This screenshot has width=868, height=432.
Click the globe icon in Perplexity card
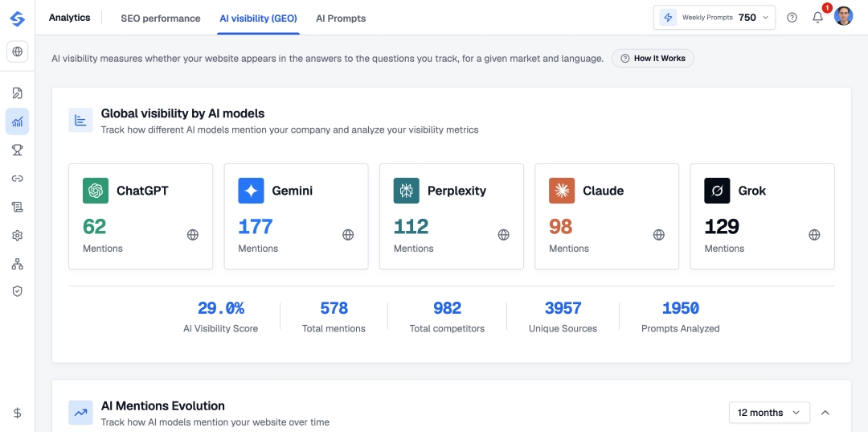pyautogui.click(x=504, y=235)
